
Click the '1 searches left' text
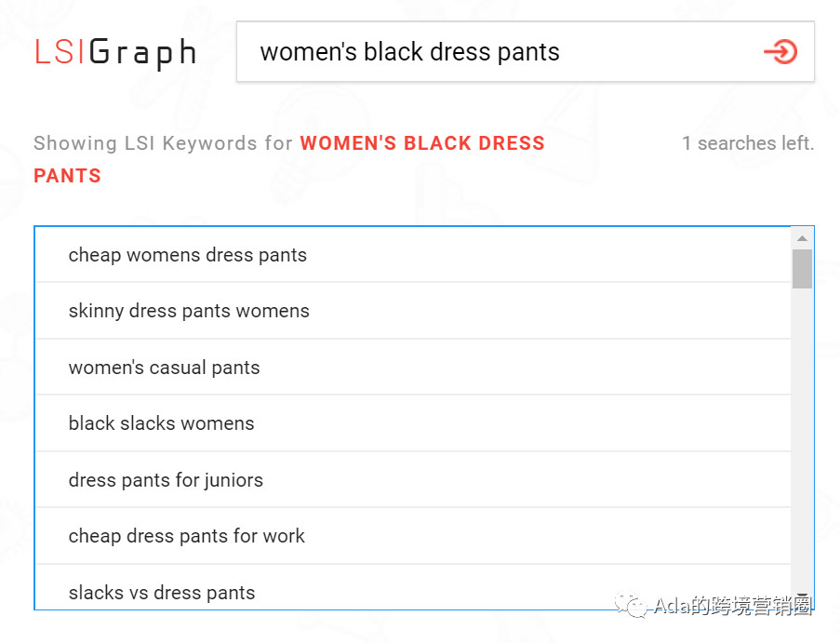(747, 143)
